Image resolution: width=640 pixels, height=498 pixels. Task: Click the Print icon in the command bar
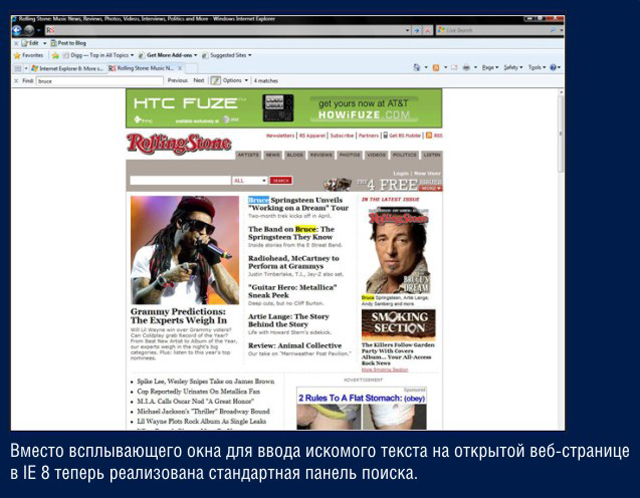(x=466, y=67)
